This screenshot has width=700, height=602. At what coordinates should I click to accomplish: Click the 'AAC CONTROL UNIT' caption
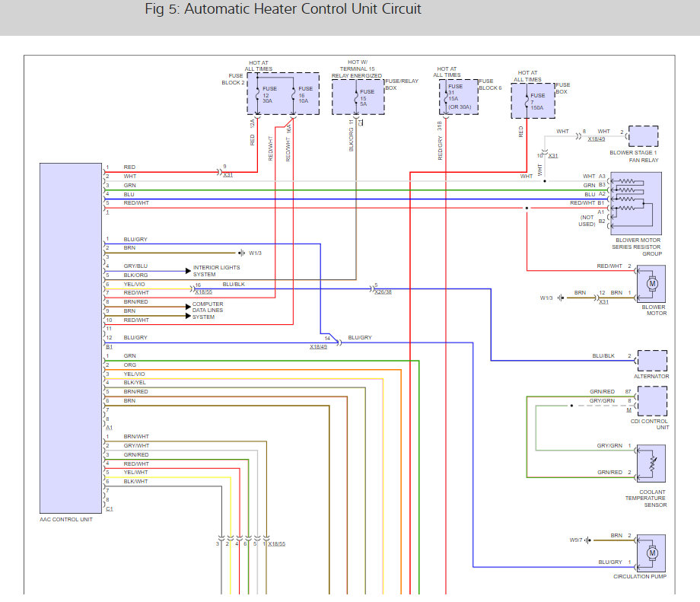(x=66, y=520)
